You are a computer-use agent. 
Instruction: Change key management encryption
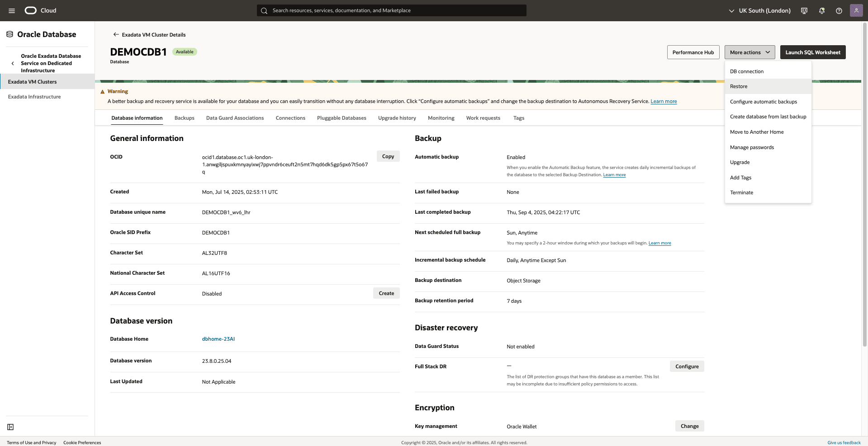[x=689, y=426]
